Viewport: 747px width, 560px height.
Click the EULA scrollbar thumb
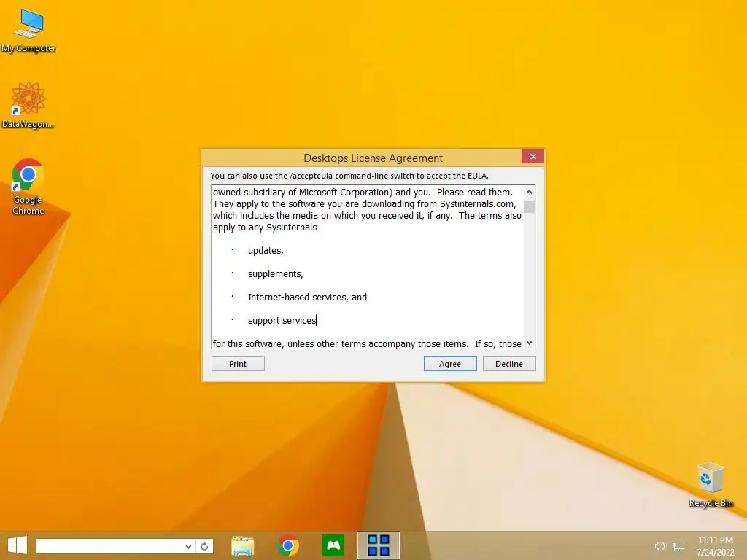point(529,206)
